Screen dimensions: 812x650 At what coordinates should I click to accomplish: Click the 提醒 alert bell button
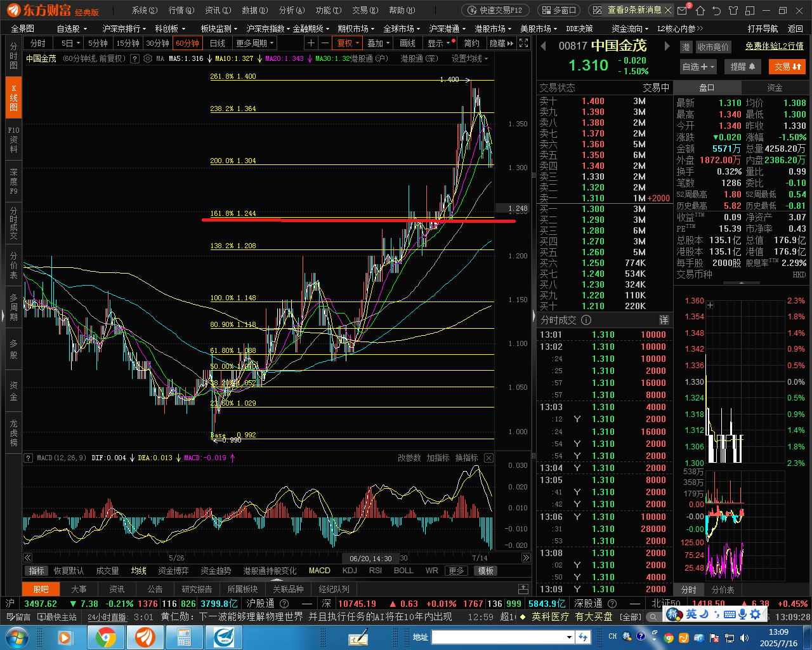(742, 67)
